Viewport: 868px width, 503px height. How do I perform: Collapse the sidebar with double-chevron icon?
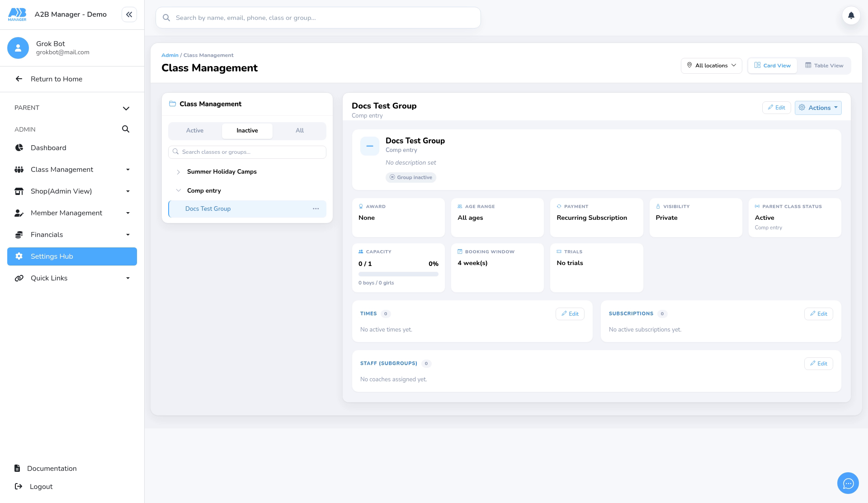tap(129, 14)
